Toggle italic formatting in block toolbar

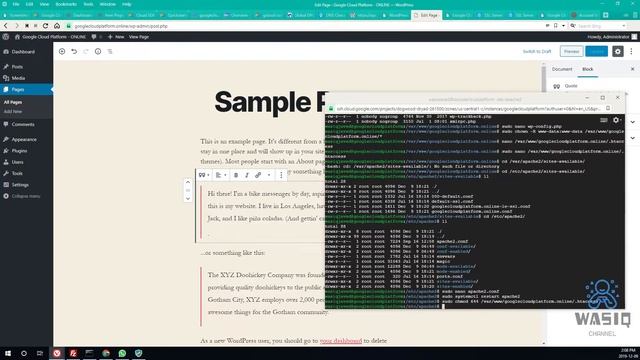[247, 175]
